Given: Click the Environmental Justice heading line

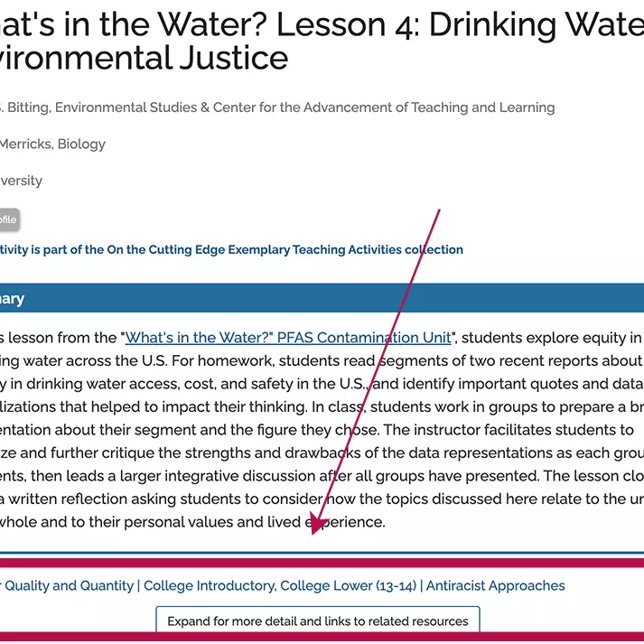Looking at the screenshot, I should coord(145,59).
